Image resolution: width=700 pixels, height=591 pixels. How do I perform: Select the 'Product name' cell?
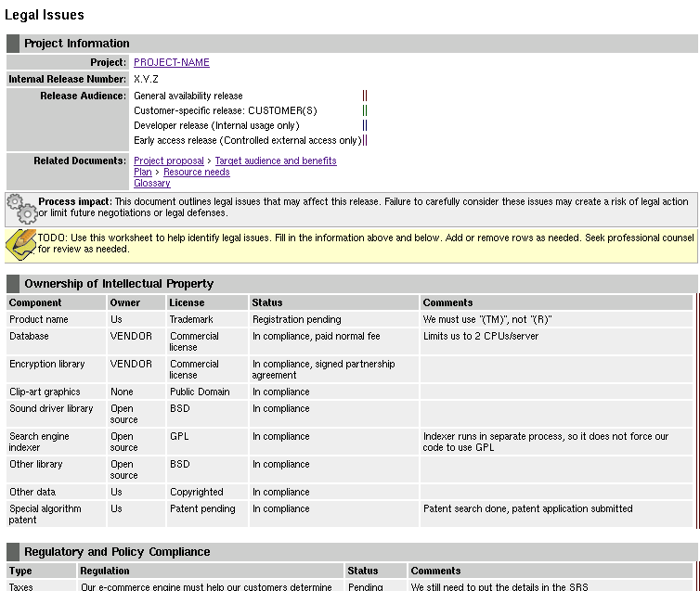(57, 319)
